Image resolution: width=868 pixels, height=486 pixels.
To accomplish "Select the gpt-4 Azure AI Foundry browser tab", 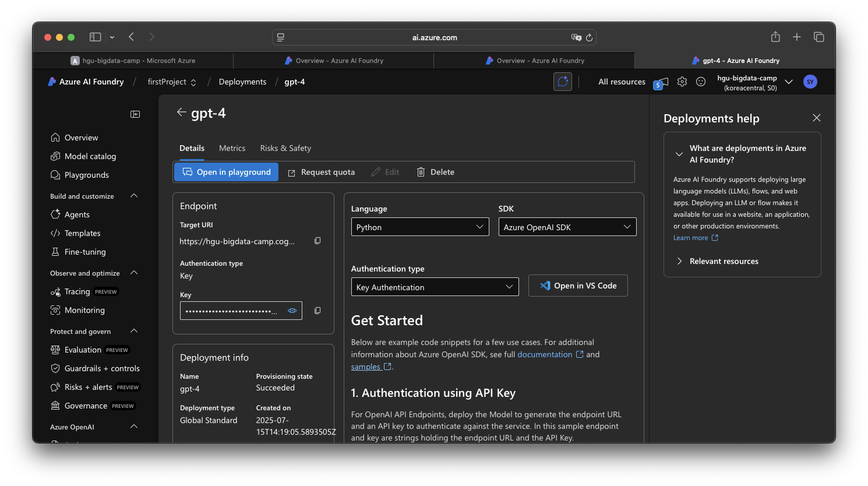I will click(x=735, y=61).
